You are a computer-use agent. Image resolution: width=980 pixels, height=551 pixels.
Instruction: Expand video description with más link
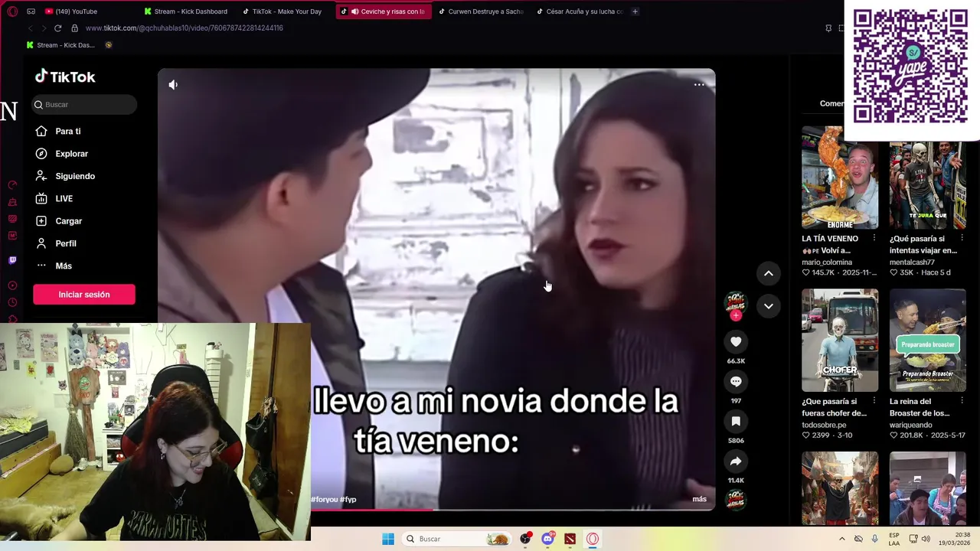700,499
